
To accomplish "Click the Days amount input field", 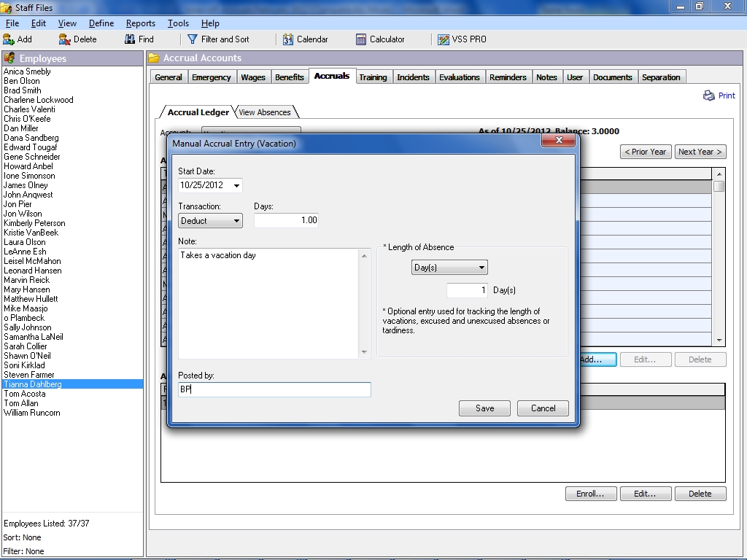I will click(x=286, y=220).
